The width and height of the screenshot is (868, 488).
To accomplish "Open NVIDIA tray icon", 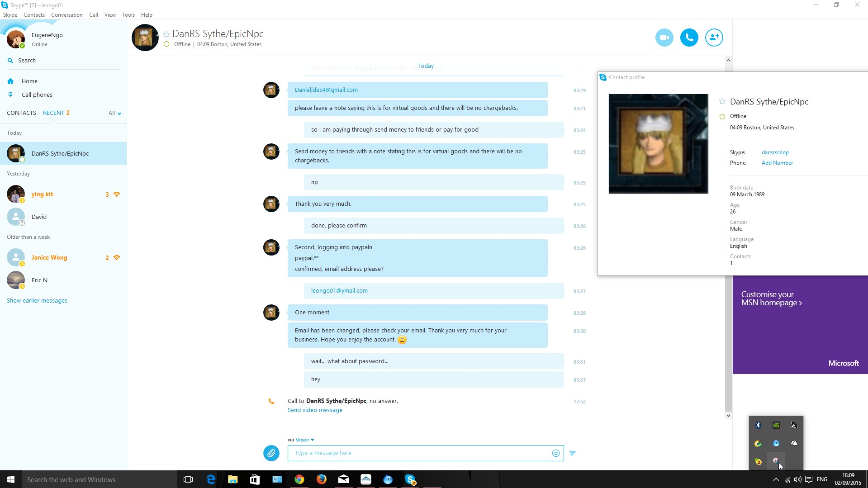I will point(776,425).
